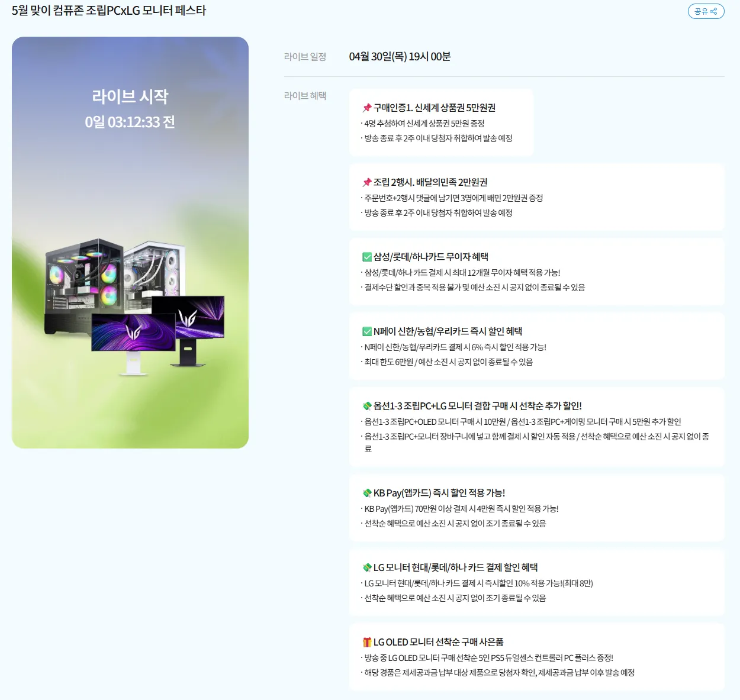Click money icon beside KB Pay(앱카드) 즉시 할인
740x700 pixels.
point(367,493)
